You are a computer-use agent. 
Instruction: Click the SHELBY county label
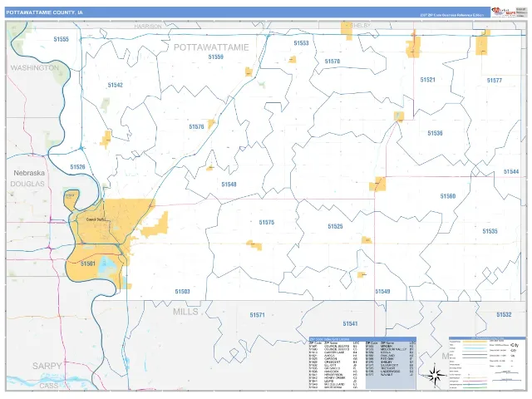click(x=360, y=26)
